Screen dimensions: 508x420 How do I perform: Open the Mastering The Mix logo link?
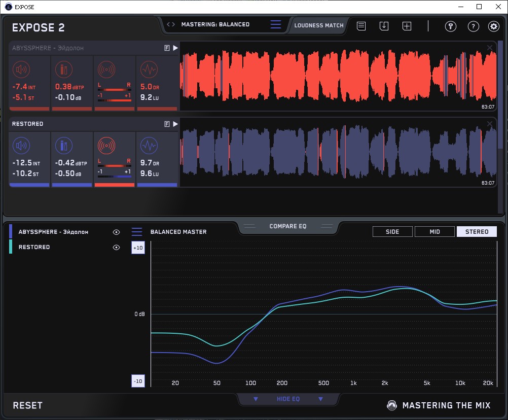pos(439,405)
